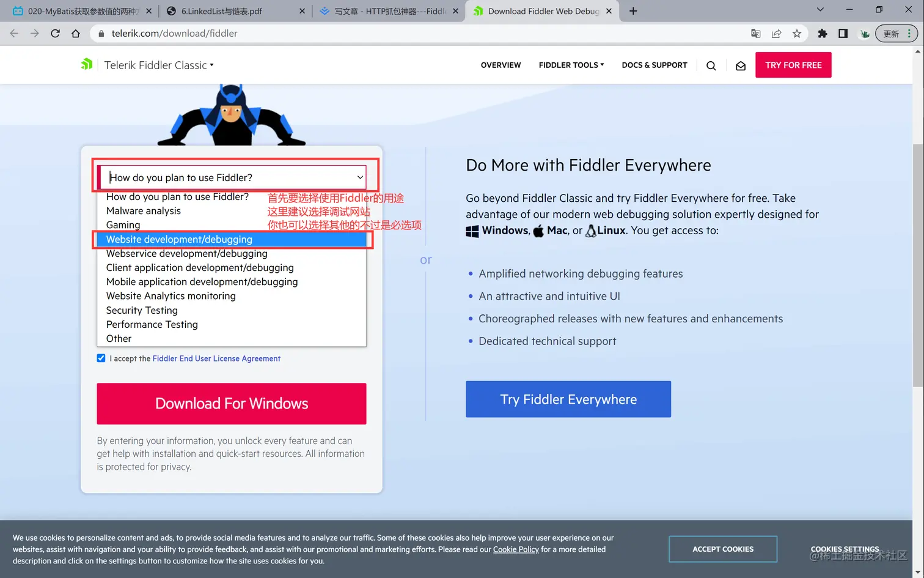
Task: Click Try Fiddler Everywhere button
Action: [568, 399]
